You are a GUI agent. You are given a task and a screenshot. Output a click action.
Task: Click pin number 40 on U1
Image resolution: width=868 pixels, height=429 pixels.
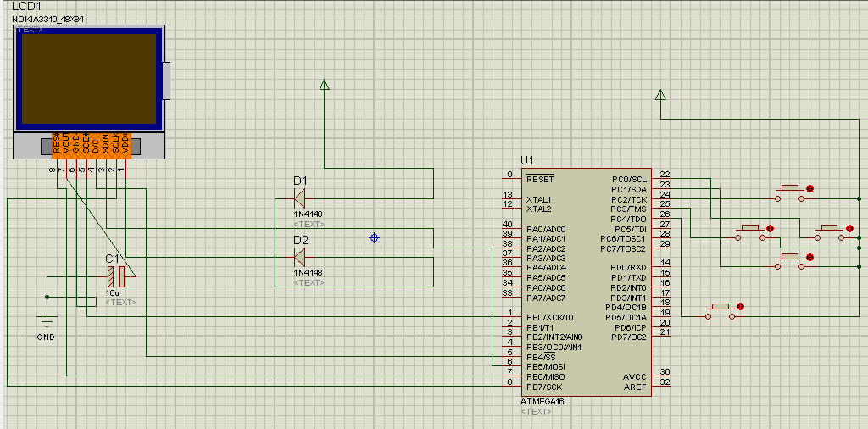click(x=508, y=224)
